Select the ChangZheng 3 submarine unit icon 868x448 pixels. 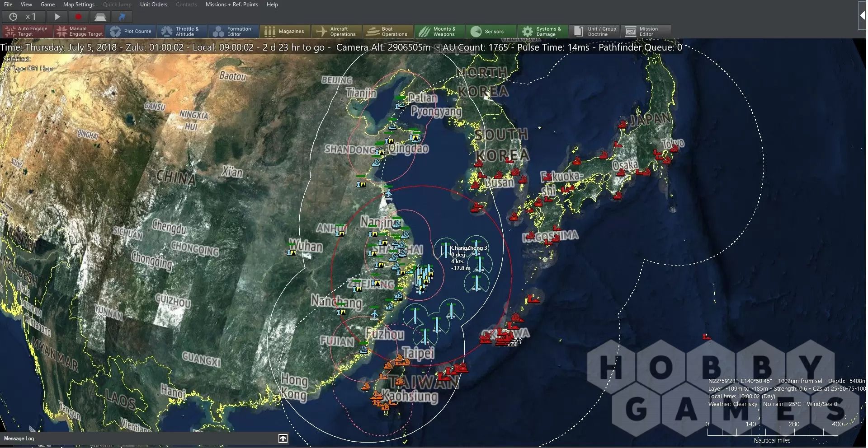(446, 250)
